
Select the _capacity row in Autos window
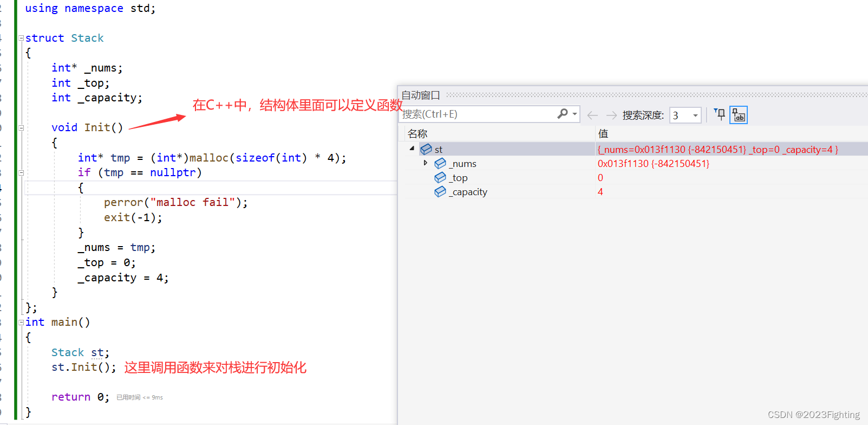pyautogui.click(x=637, y=191)
